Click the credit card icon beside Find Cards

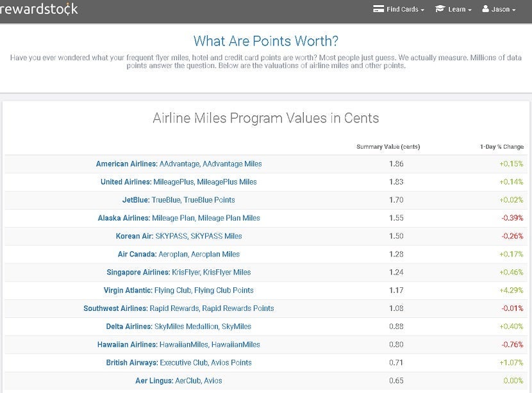pos(378,9)
